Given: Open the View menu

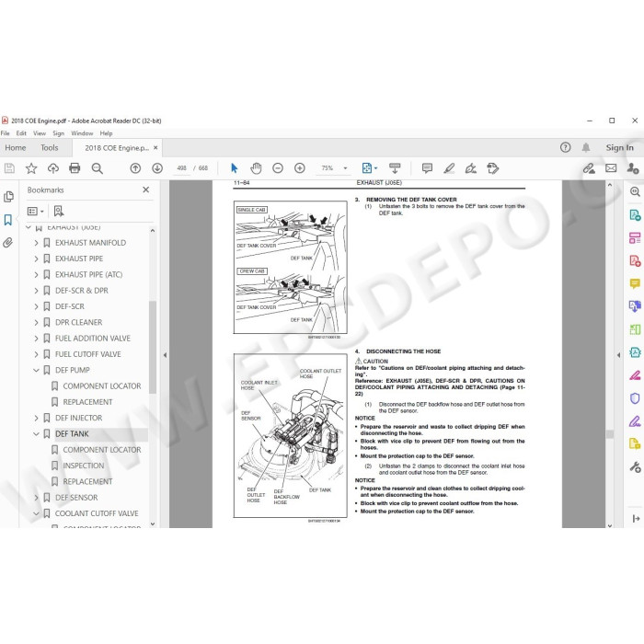Looking at the screenshot, I should [x=40, y=133].
